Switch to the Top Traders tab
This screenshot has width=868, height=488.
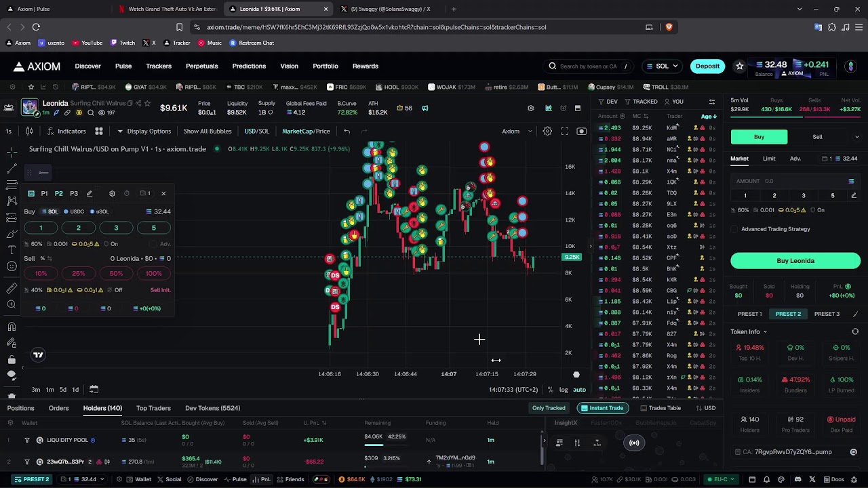click(153, 408)
